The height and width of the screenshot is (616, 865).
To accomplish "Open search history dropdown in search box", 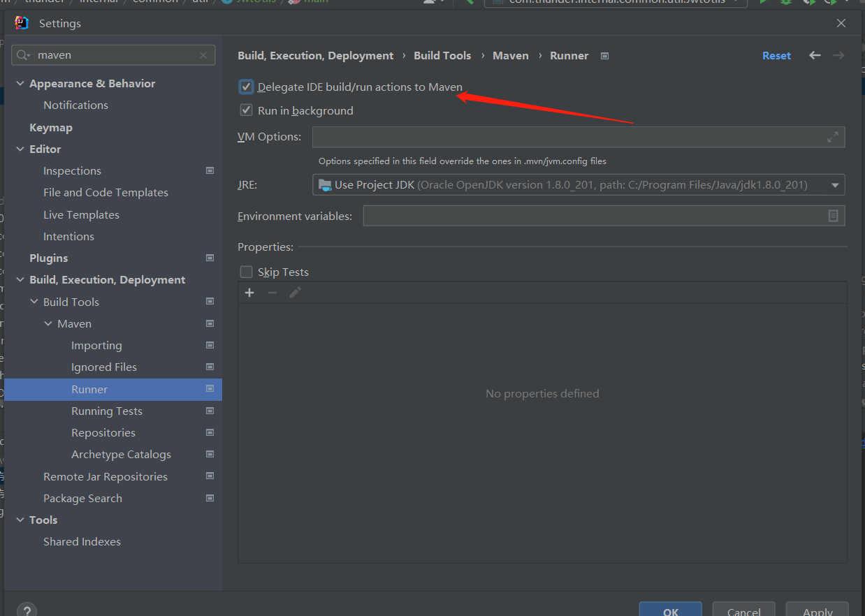I will (29, 57).
